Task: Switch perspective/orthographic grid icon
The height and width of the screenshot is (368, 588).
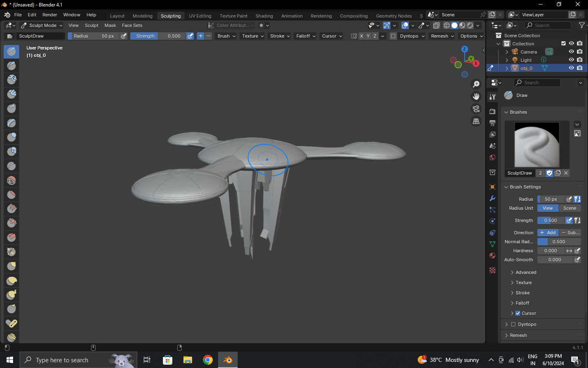Action: pos(476,121)
